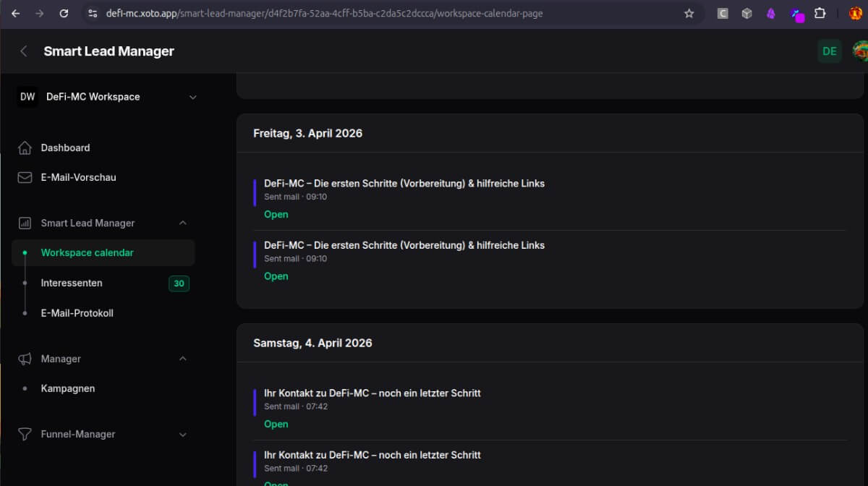Open the extension with the magenta badge
Screen dimensions: 868x486
(x=797, y=14)
